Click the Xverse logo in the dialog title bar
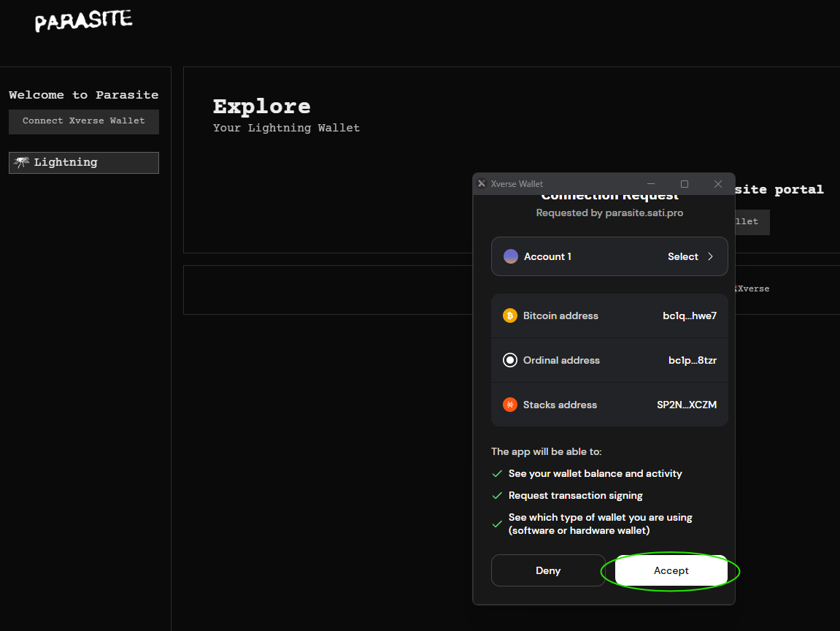 tap(482, 183)
